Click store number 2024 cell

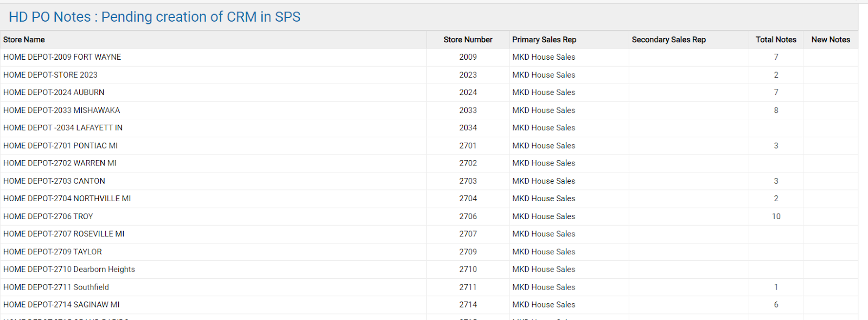pos(468,92)
